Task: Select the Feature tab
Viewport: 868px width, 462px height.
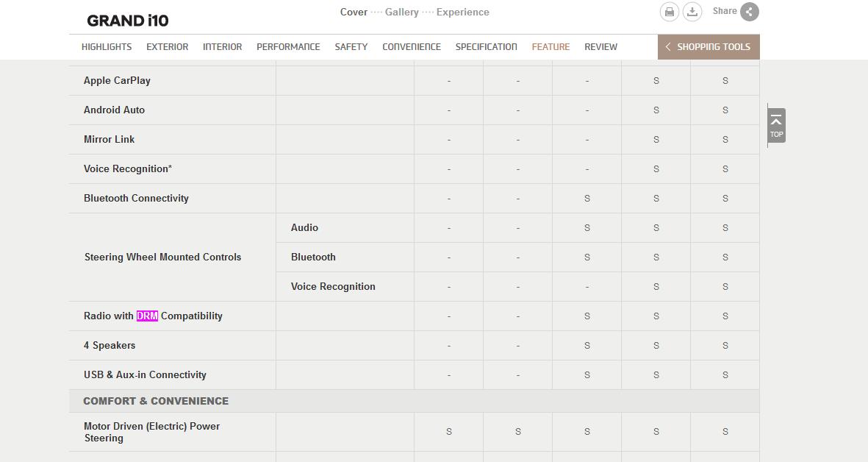Action: click(550, 47)
